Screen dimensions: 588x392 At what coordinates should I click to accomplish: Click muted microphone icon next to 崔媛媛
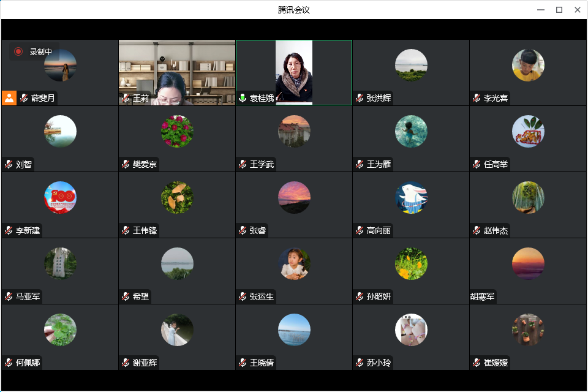point(477,363)
